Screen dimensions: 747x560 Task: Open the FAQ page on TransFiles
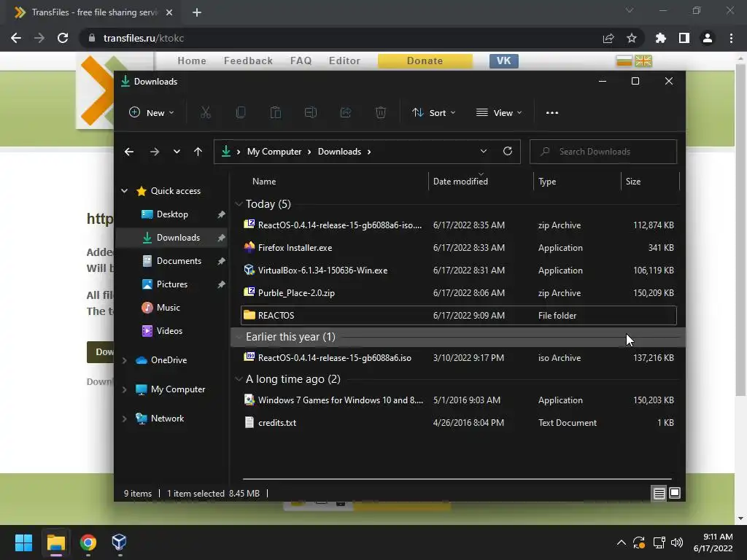(301, 61)
